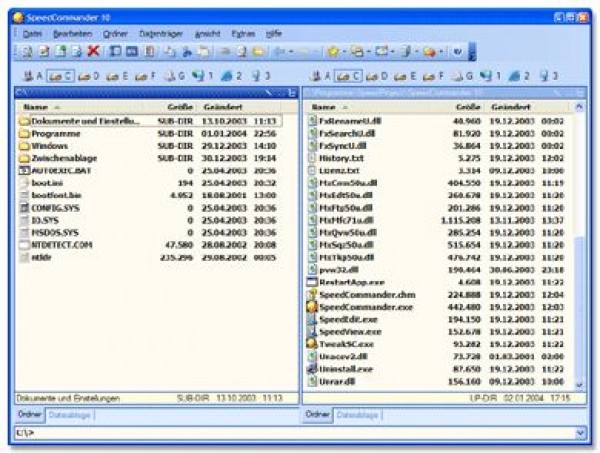Open the Bearbeiten menu
Viewport: 600px width, 453px height.
click(72, 34)
